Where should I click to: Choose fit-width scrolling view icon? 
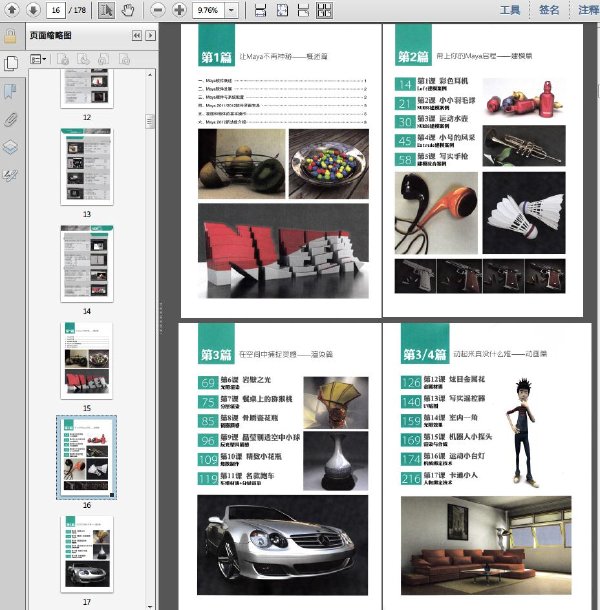[260, 10]
